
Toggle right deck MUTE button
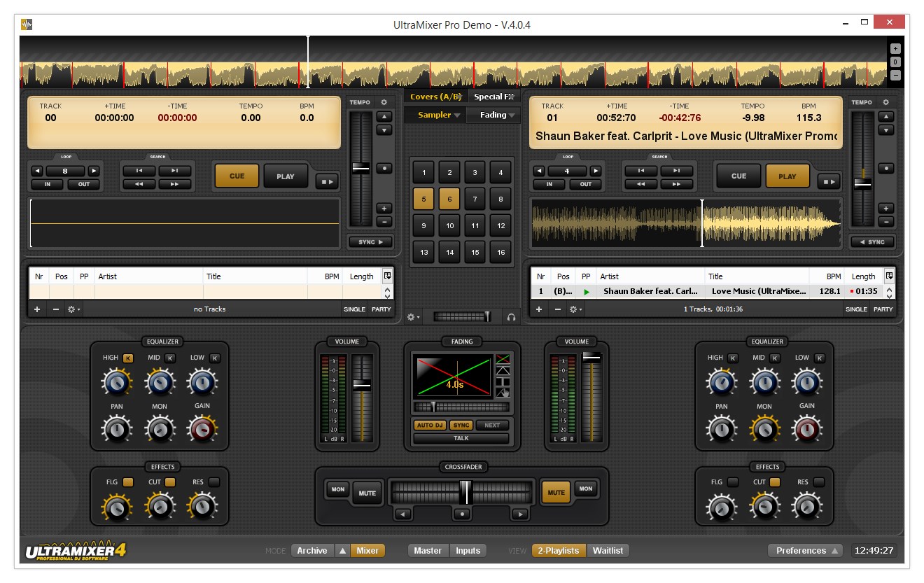coord(556,492)
